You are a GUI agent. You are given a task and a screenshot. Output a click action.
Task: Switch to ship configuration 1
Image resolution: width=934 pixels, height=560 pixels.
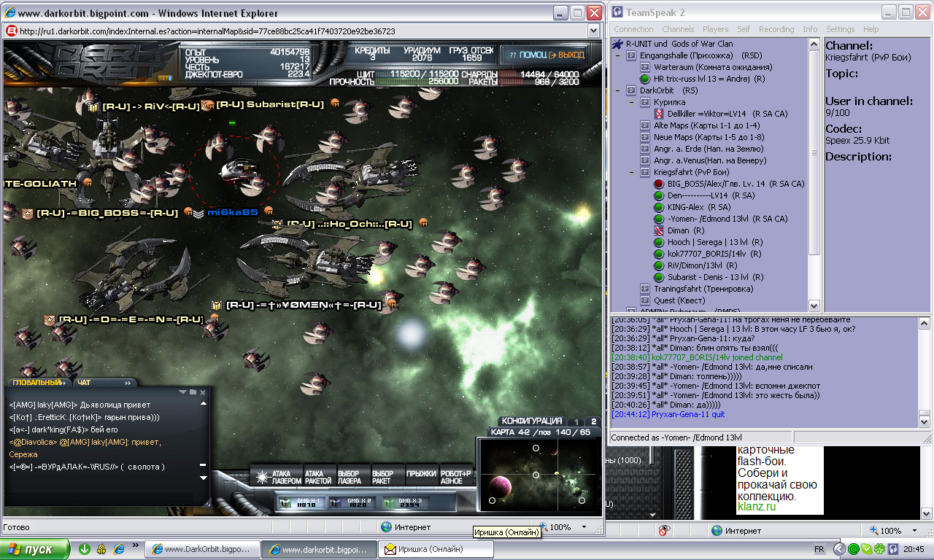(x=576, y=421)
